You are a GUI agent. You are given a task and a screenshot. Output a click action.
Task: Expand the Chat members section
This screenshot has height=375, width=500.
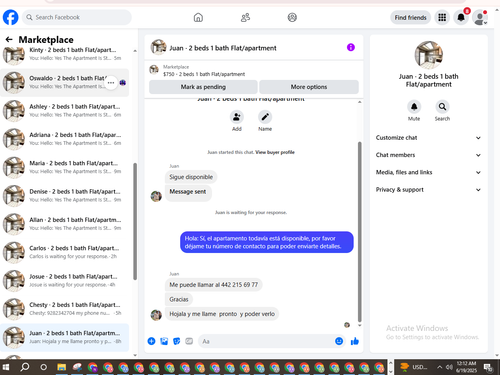coord(429,155)
